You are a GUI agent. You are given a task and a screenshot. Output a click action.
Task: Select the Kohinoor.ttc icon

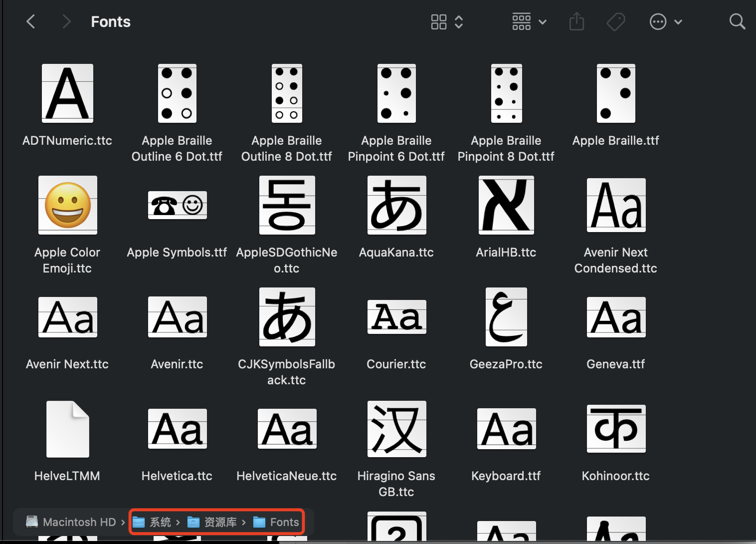[x=616, y=429]
